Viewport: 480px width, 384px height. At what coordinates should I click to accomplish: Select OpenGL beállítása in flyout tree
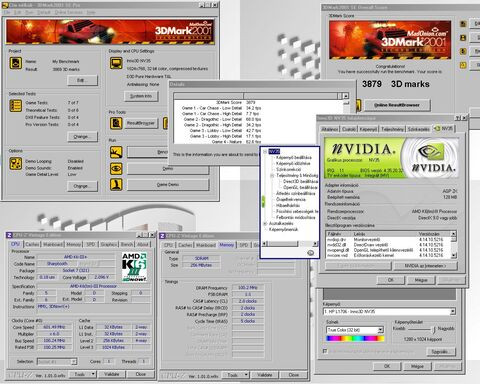299,187
